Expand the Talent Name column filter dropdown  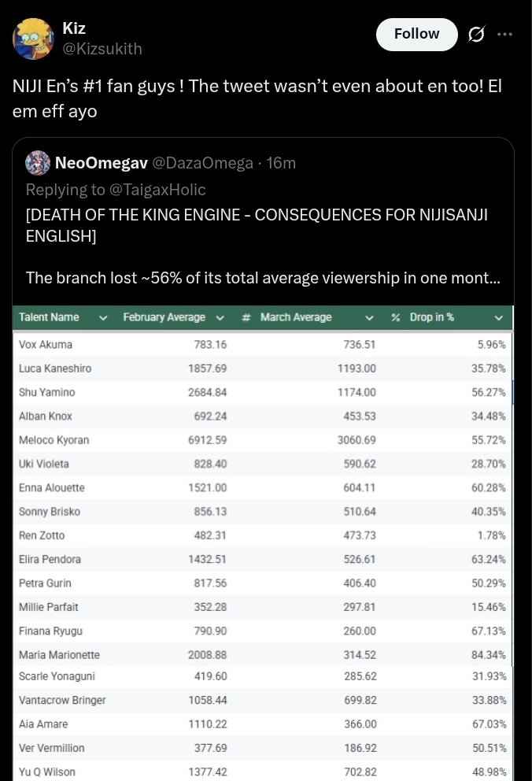103,318
